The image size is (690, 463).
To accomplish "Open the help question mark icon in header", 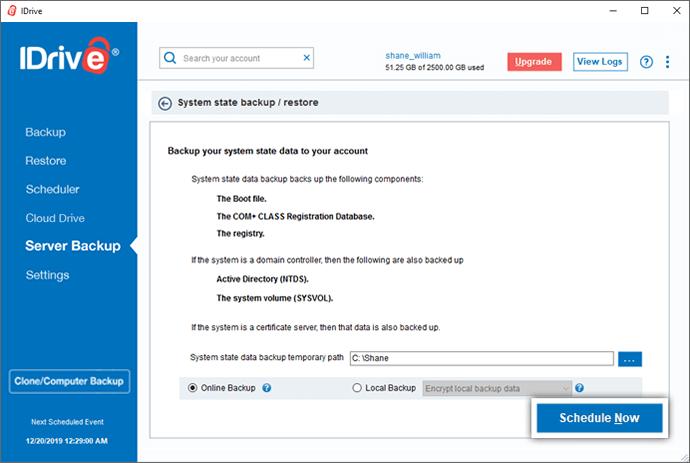I will (x=646, y=62).
